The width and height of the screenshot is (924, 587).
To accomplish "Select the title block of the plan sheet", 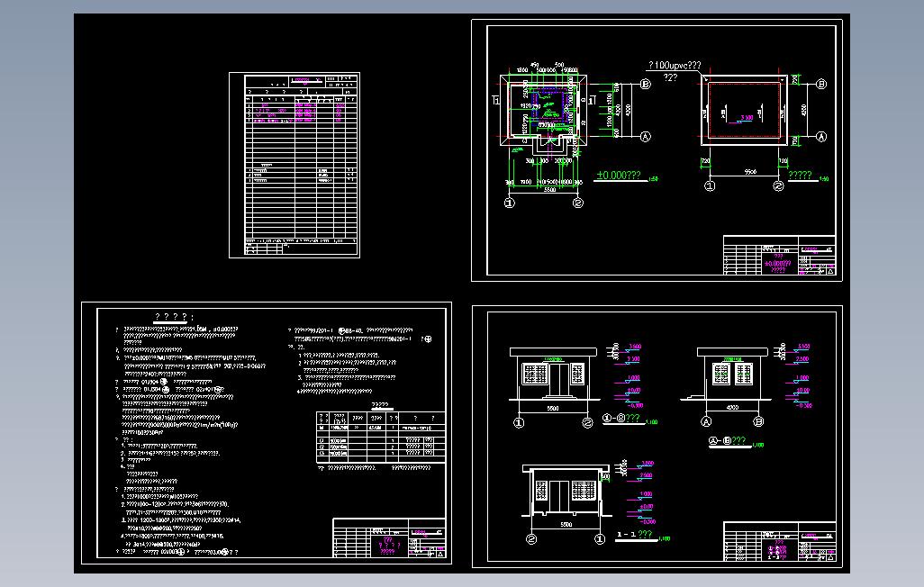I will (779, 255).
